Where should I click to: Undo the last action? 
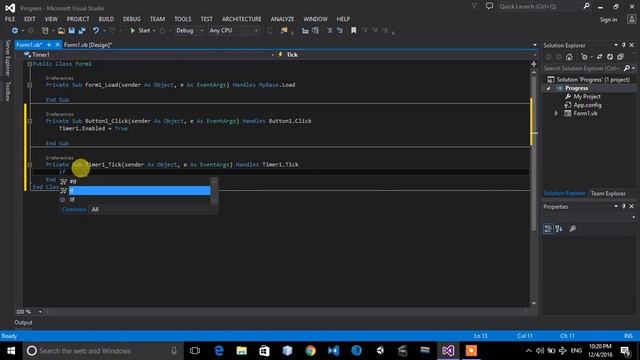coord(96,31)
